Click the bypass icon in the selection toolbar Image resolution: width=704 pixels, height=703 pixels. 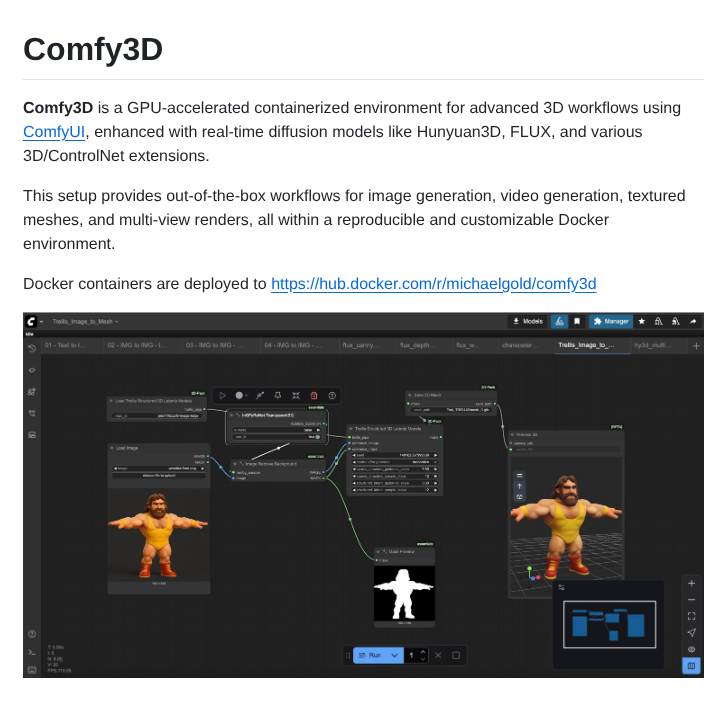click(260, 395)
